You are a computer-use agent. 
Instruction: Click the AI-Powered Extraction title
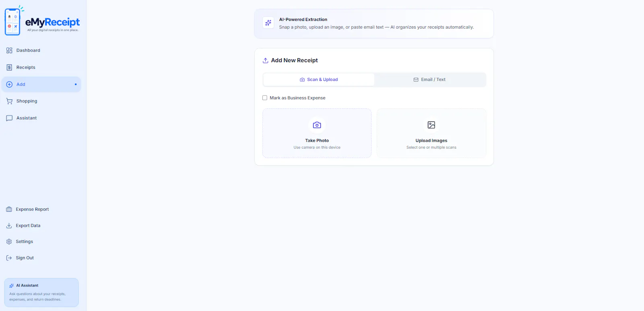[x=303, y=19]
